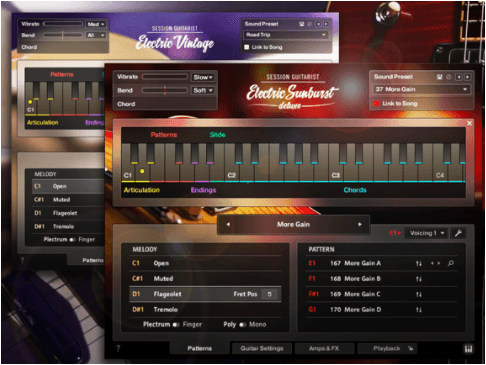Click the More Gain song preset name
Screen dimensions: 486x365
click(x=293, y=224)
